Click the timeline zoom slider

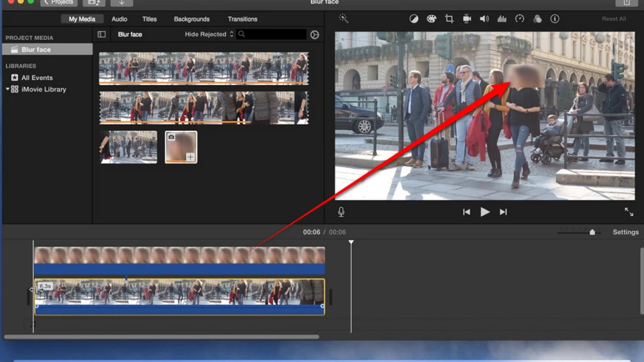pyautogui.click(x=592, y=232)
